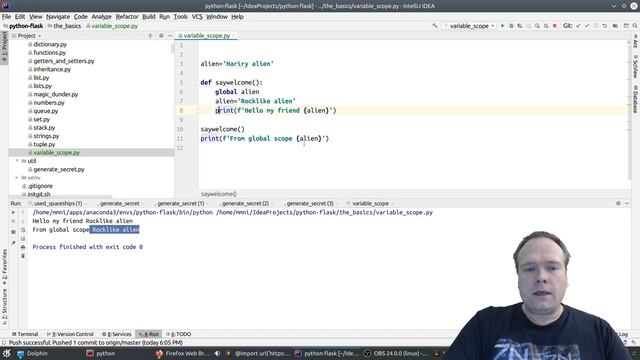The height and width of the screenshot is (360, 640).
Task: Click the Project panel settings gear
Action: point(161,36)
